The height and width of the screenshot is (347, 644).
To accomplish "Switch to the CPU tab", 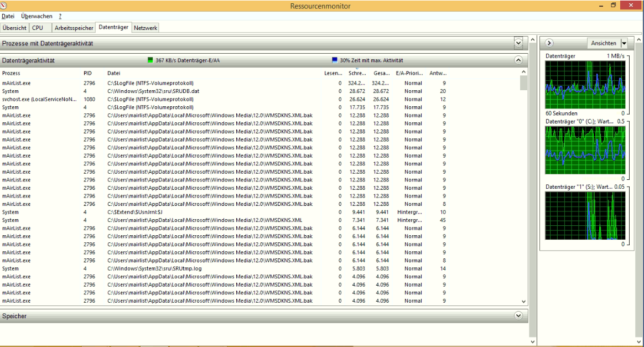I will 38,27.
